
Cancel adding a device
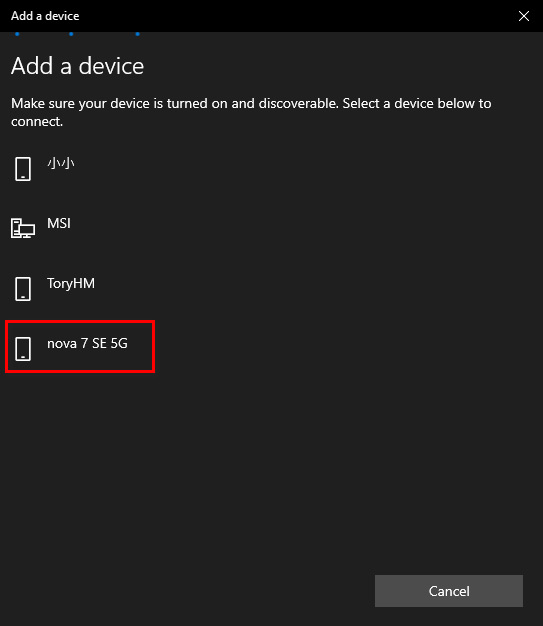[449, 591]
